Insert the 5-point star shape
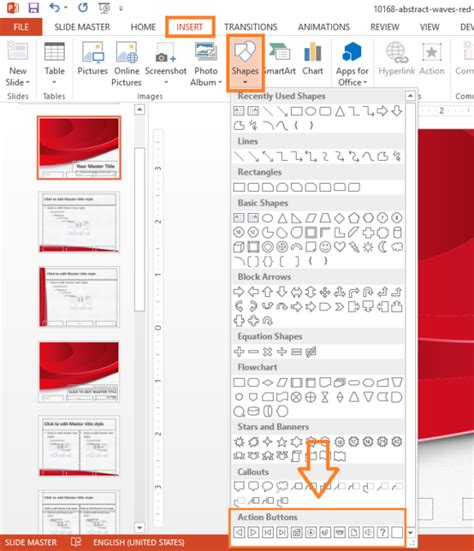Viewport: 474px width, 551px height. coord(282,442)
